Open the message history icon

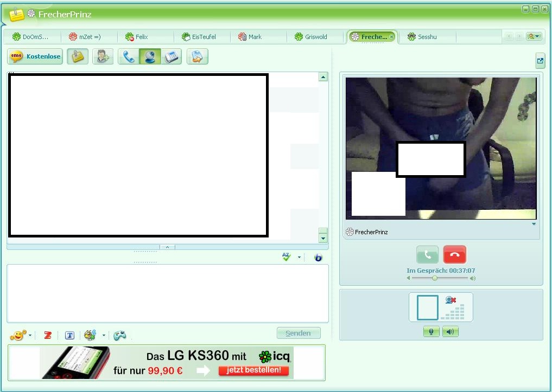click(x=78, y=56)
